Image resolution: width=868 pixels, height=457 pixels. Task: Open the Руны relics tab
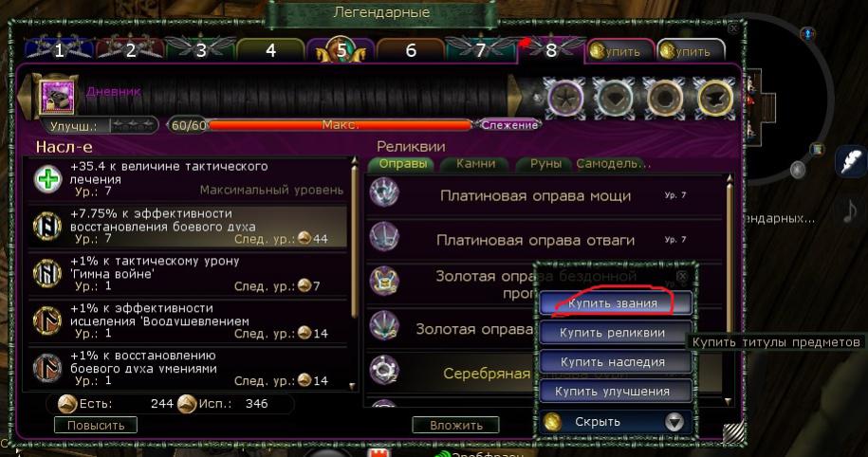click(x=545, y=164)
